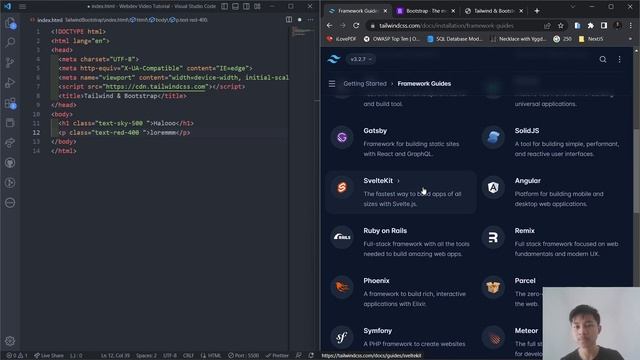Viewport: 640px width, 360px height.
Task: Go back in the Chrome browser
Action: click(x=329, y=26)
